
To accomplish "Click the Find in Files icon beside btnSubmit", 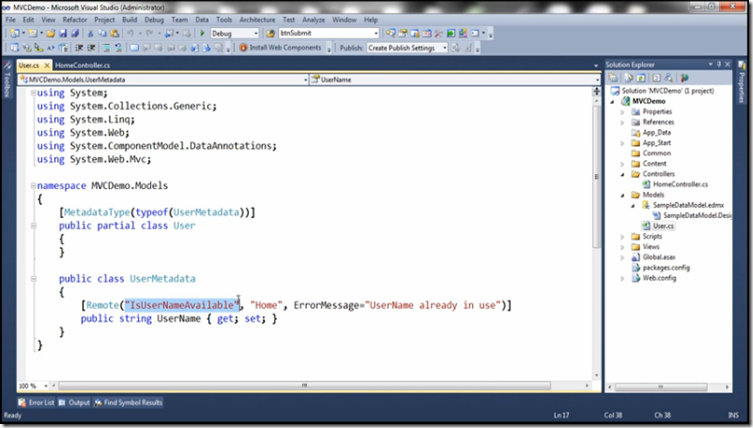I will (271, 33).
